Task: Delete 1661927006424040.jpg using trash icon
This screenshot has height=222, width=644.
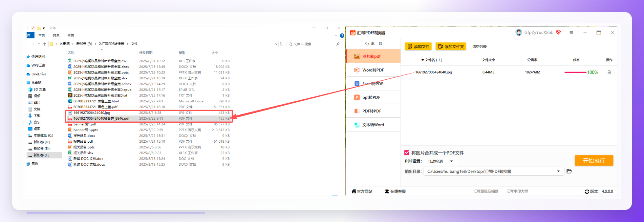Action: click(x=609, y=72)
